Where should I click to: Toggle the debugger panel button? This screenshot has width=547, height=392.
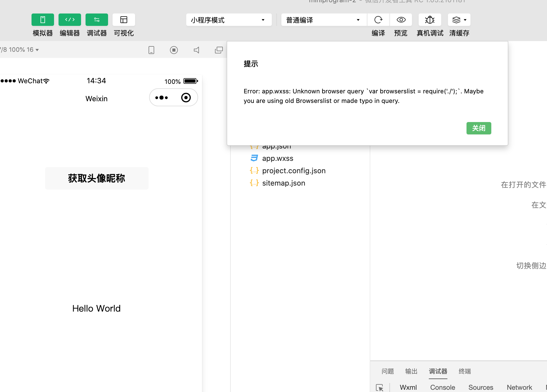97,20
